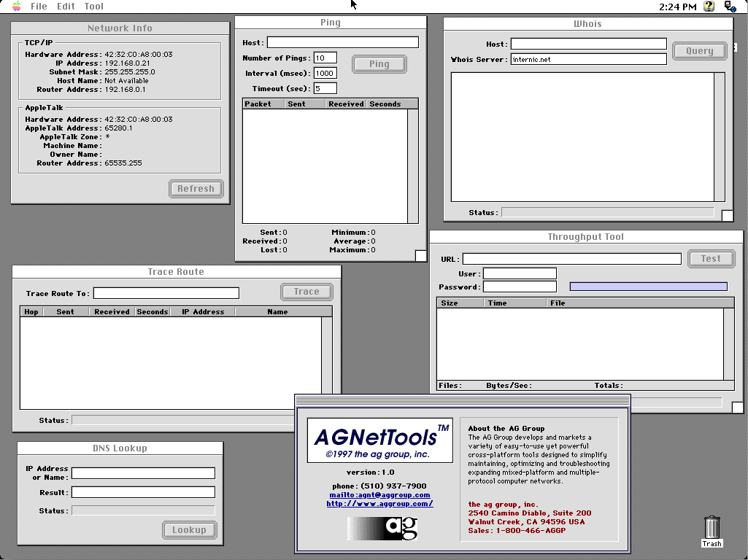
Task: Click the phone number (510) 937-7900
Action: [393, 486]
